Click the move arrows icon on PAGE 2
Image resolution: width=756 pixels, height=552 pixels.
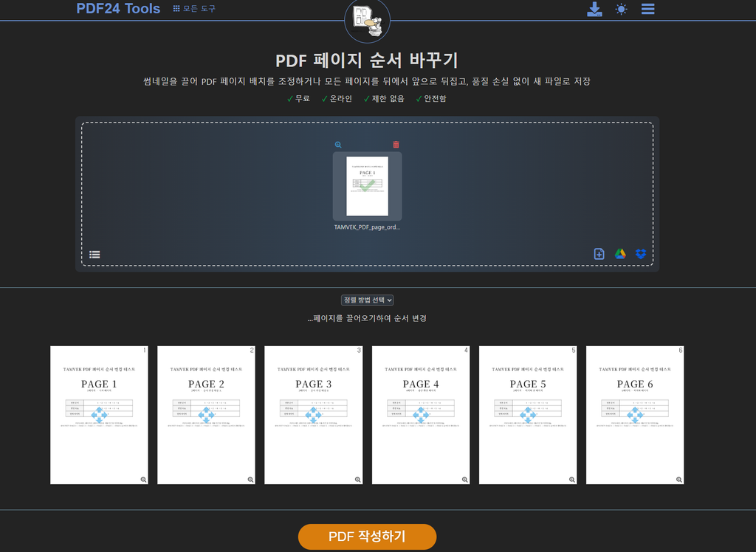207,415
